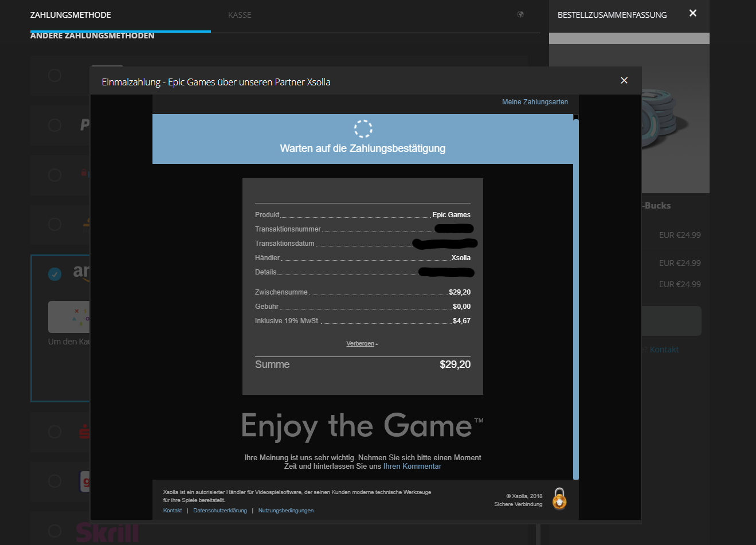Select the PayPal radio button
The image size is (756, 545).
pyautogui.click(x=54, y=125)
